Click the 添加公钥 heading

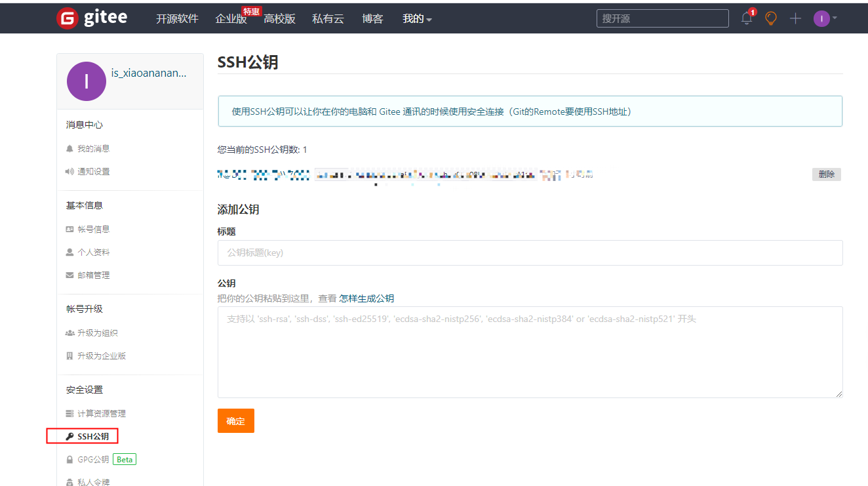(x=239, y=210)
